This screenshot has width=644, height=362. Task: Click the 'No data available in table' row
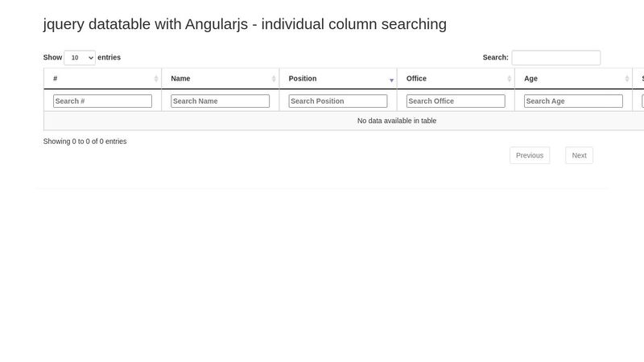396,121
